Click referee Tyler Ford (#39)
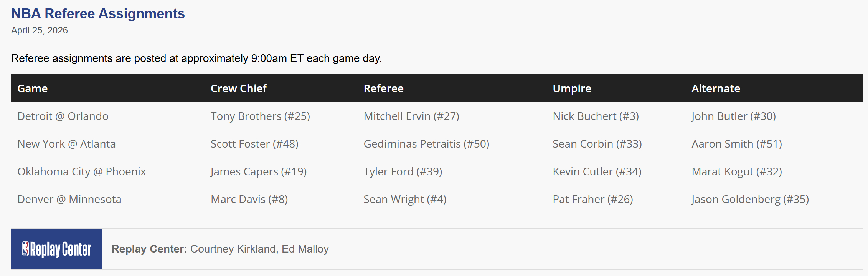Screen dimensions: 868x276 click(403, 171)
